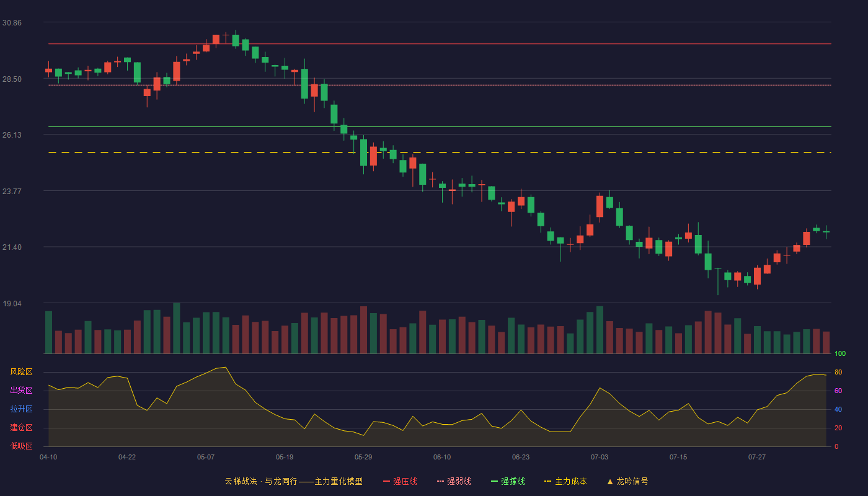Toggle the 强压线 legend entry

pyautogui.click(x=400, y=481)
